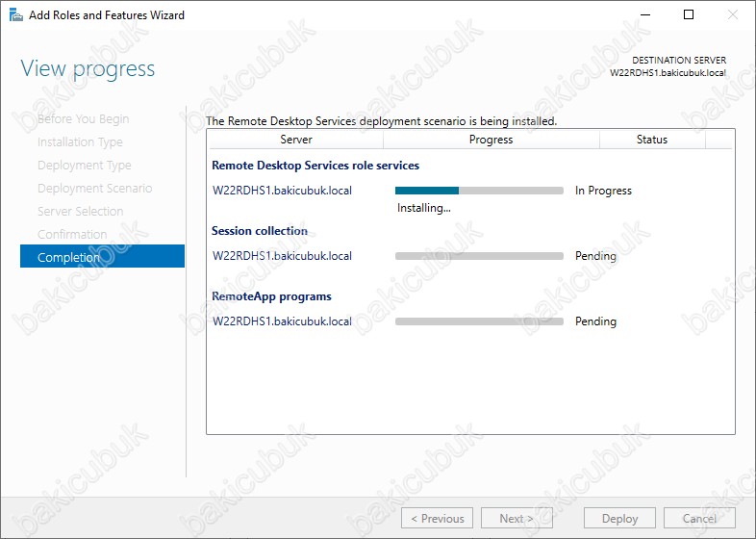This screenshot has height=539, width=756.
Task: Click the View progress page title
Action: 88,68
